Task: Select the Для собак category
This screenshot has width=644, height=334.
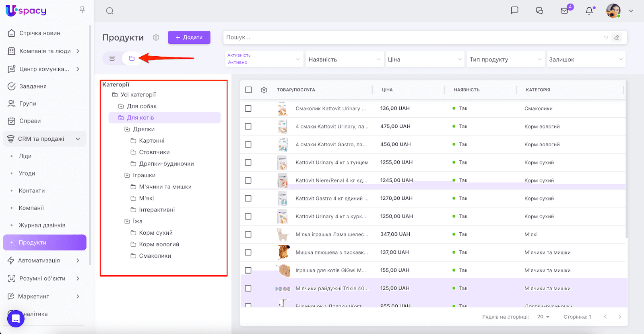Action: click(x=142, y=106)
